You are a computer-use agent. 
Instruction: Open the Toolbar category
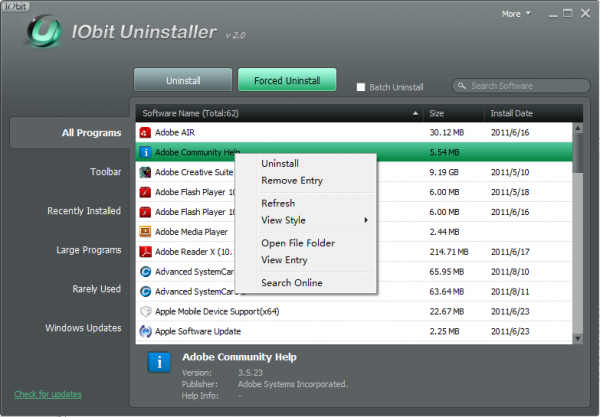(106, 172)
